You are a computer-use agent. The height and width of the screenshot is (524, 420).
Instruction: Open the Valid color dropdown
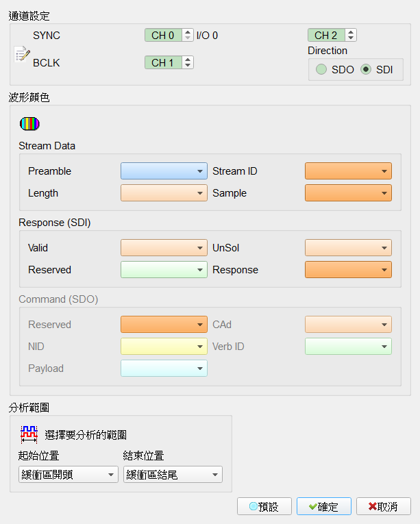coord(164,248)
